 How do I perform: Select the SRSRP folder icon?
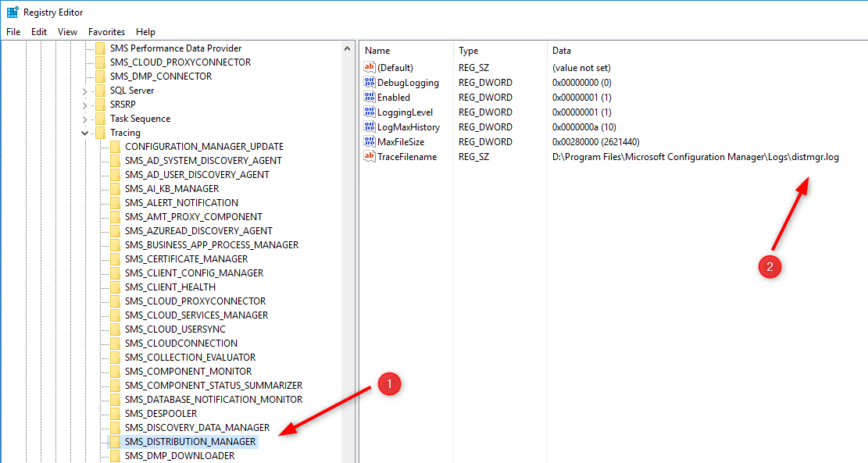pyautogui.click(x=100, y=105)
